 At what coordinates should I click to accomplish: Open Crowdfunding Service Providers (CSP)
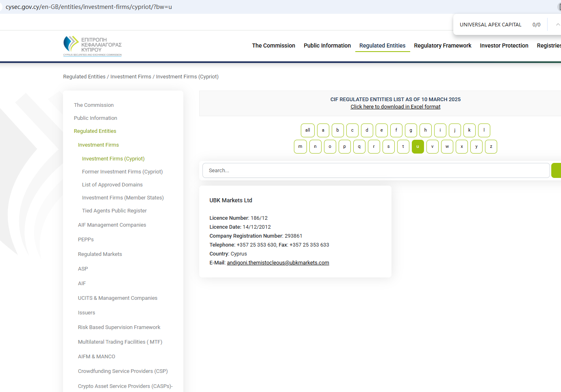123,371
